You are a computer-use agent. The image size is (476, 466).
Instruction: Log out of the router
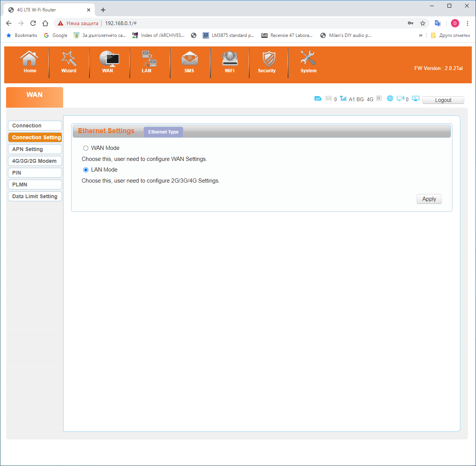tap(443, 100)
